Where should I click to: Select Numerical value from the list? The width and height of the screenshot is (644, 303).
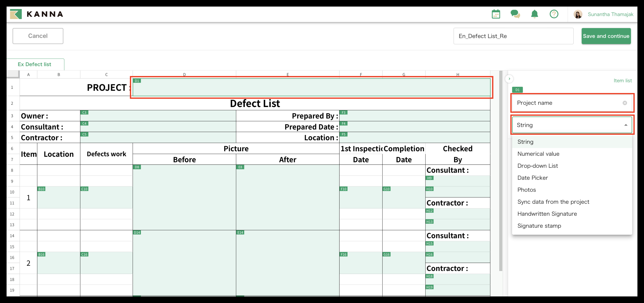[538, 154]
